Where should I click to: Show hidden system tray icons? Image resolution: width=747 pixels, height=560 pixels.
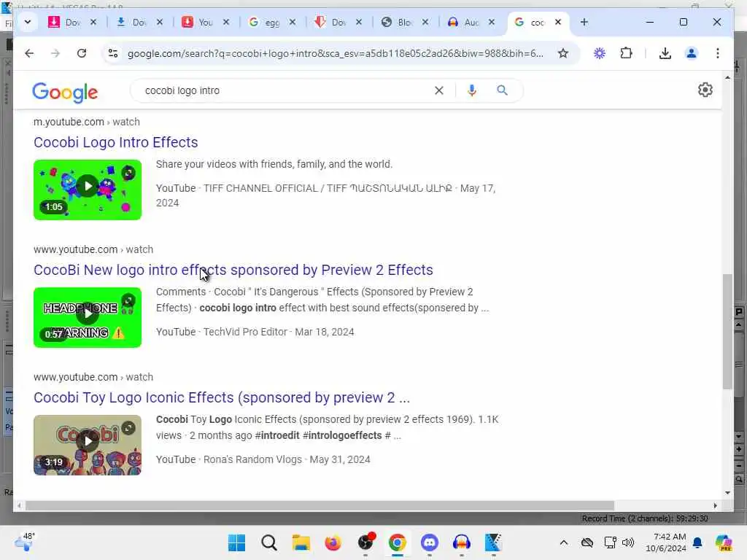pos(564,542)
